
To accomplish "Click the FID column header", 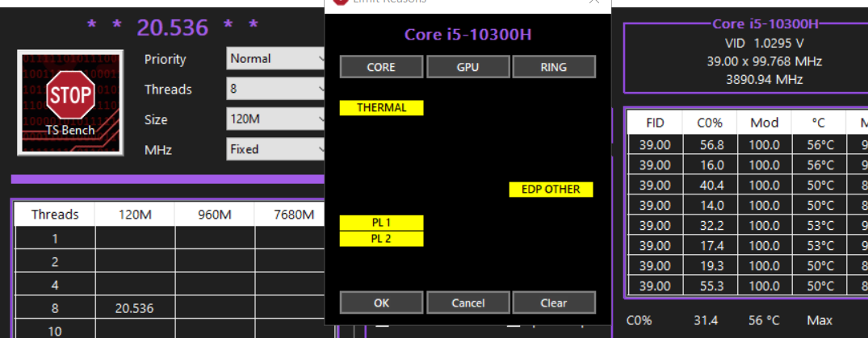I will [x=655, y=123].
